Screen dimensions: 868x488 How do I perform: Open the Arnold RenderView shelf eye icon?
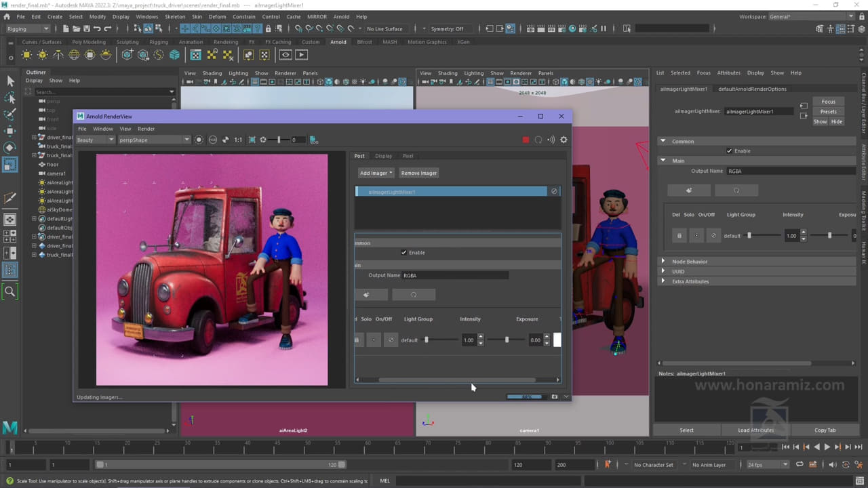coord(285,55)
